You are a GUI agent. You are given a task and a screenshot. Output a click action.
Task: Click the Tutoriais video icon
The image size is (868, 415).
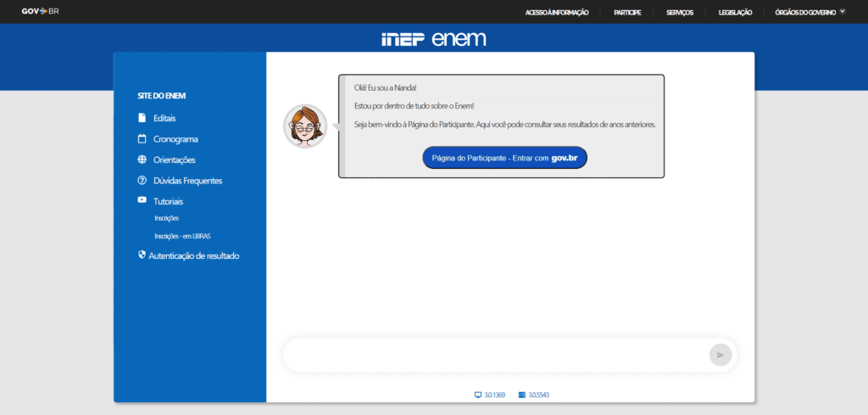click(x=142, y=200)
